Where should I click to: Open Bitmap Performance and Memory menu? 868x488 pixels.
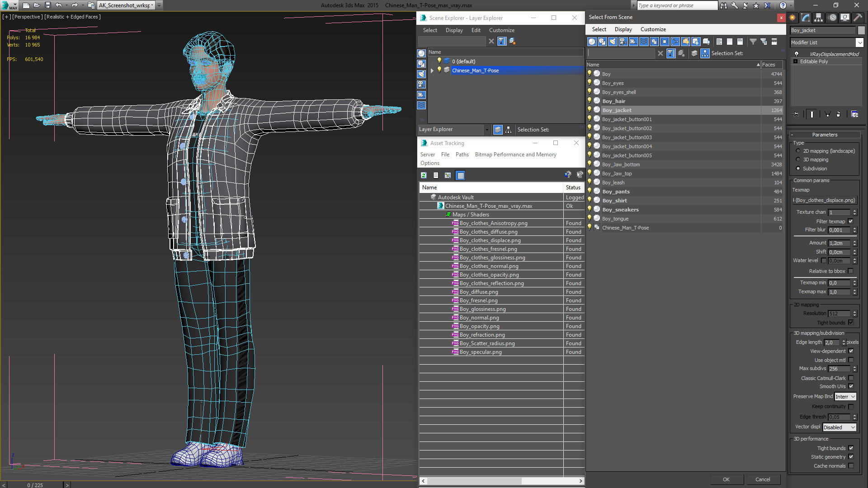(515, 155)
